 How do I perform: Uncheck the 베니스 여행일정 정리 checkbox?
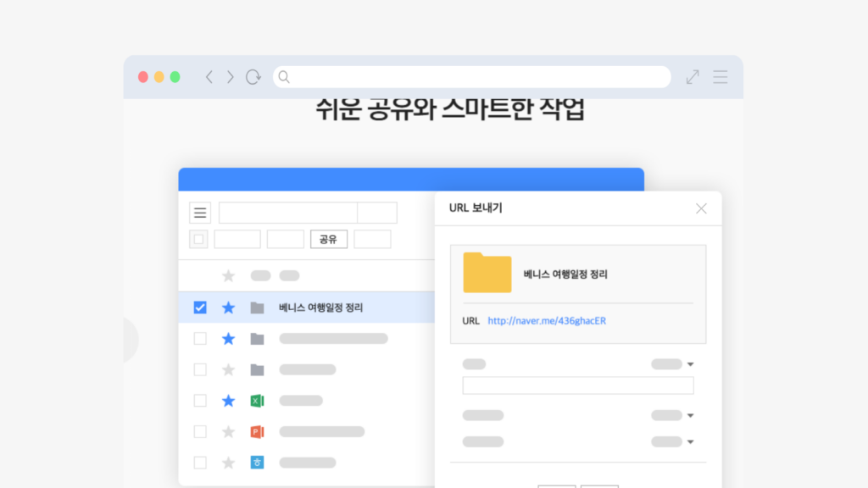(199, 308)
